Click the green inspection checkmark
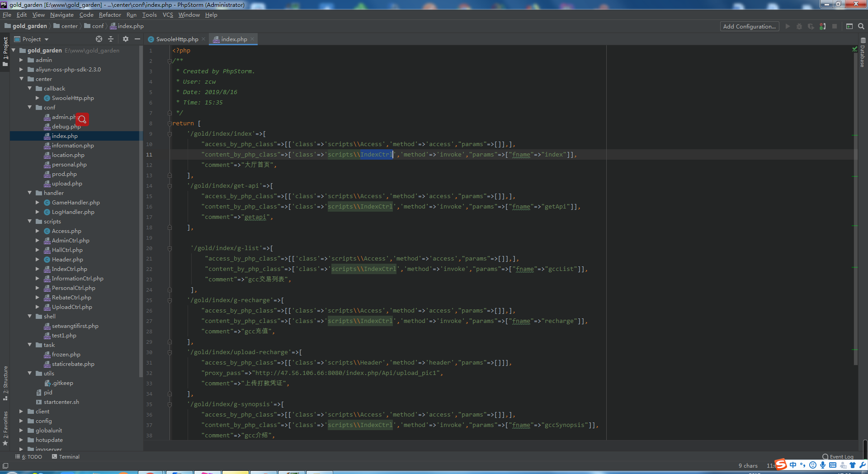This screenshot has height=474, width=868. tap(854, 49)
